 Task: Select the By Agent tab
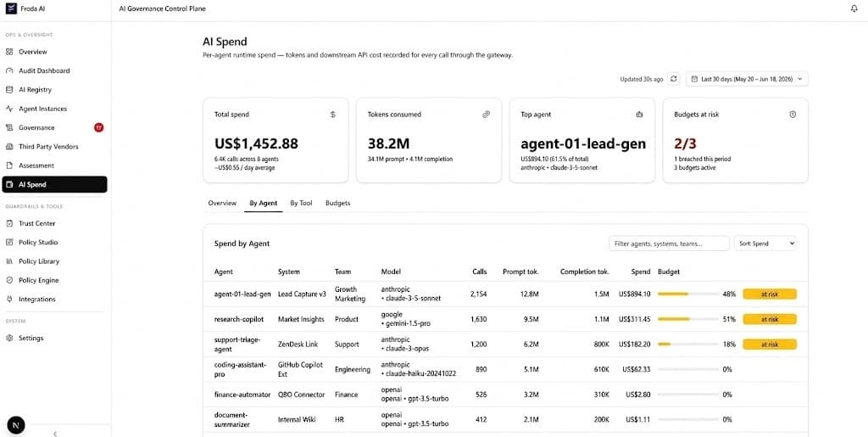pyautogui.click(x=264, y=204)
